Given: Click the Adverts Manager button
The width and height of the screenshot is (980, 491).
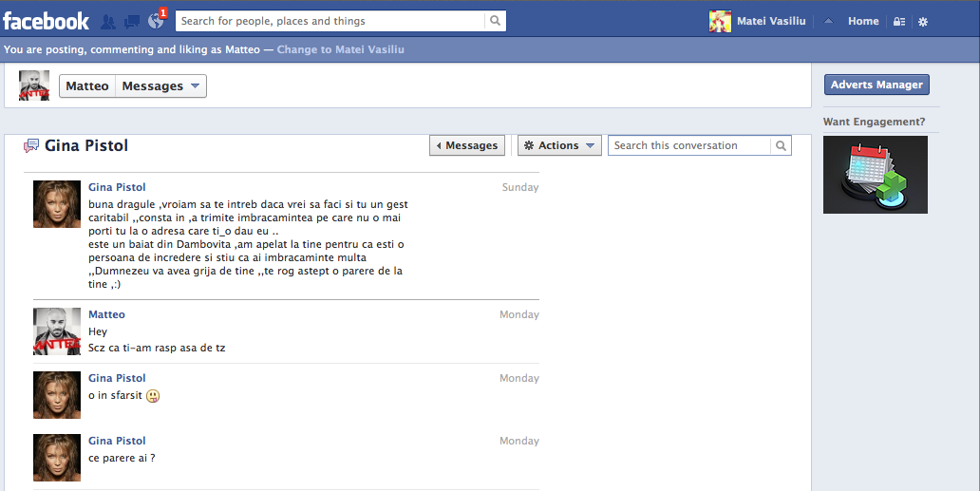Looking at the screenshot, I should tap(876, 85).
